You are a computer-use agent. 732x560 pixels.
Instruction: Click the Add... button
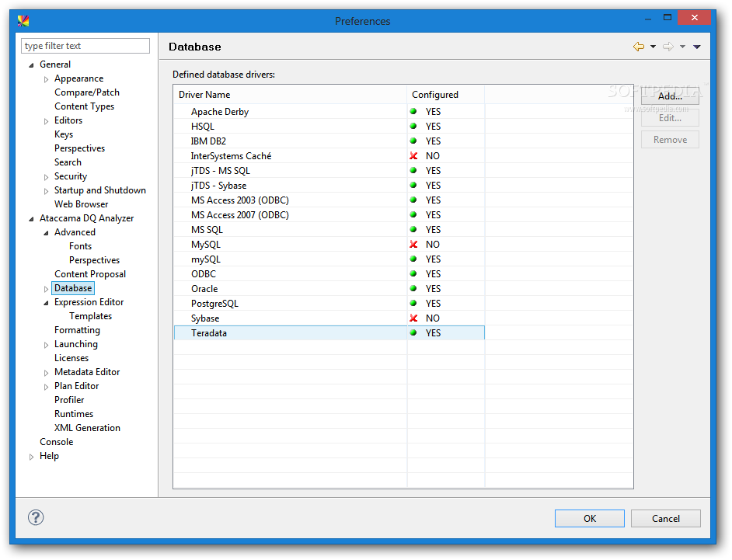click(x=670, y=96)
